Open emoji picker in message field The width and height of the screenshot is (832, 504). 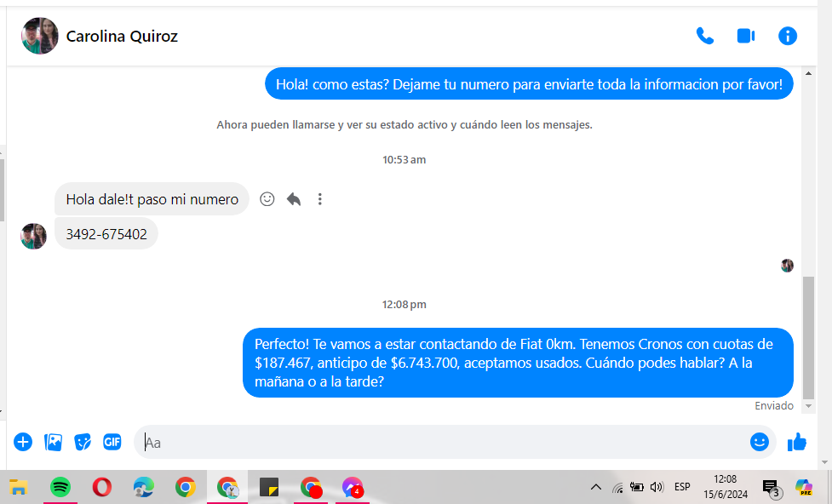click(x=759, y=442)
